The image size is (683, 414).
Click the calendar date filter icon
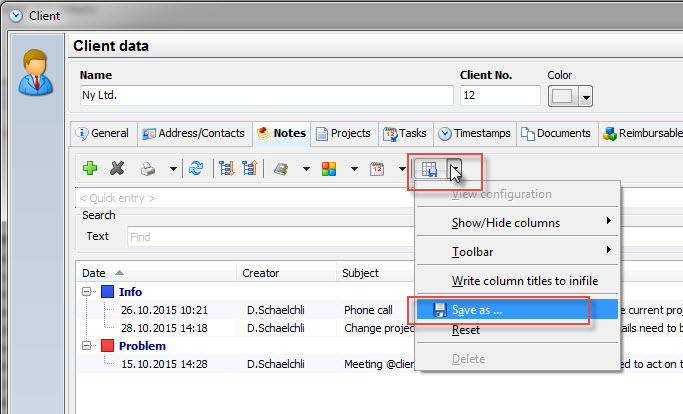(x=378, y=169)
